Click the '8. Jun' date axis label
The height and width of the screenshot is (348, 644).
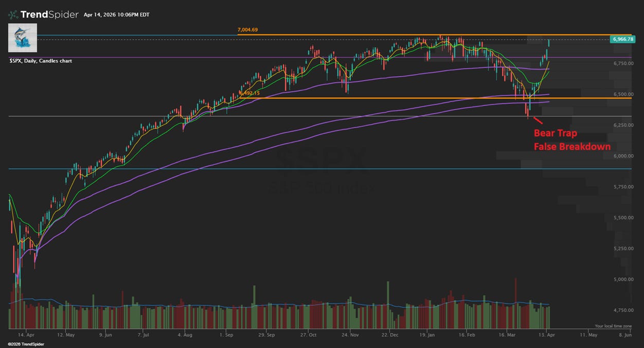tap(624, 334)
